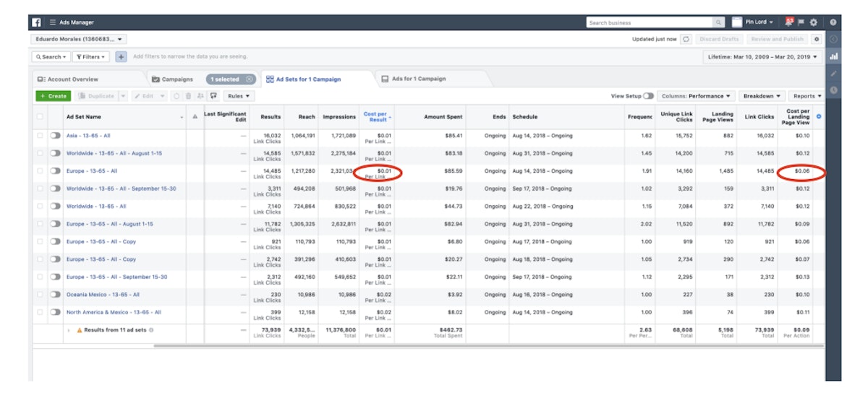868x393 pixels.
Task: Click the pencil edit icon in right sidebar
Action: point(833,73)
